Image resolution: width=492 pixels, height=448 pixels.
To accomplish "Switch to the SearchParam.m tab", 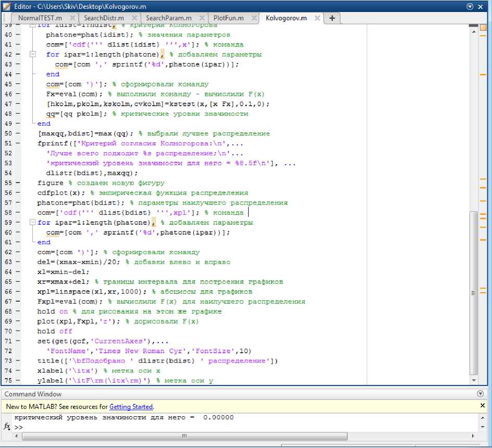I will click(169, 18).
